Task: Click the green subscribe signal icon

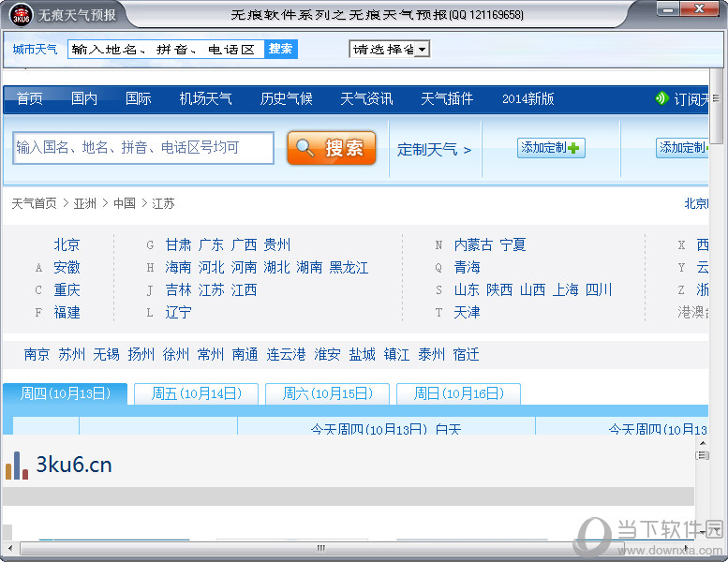Action: pyautogui.click(x=661, y=98)
